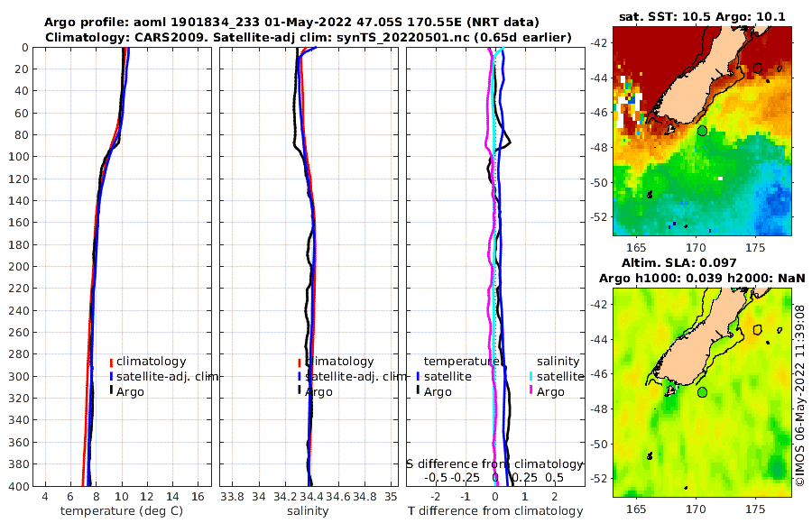Click the 'sat. SST: 10.5 Argo: 10.1' heading
Image resolution: width=812 pixels, height=523 pixels.
[702, 16]
